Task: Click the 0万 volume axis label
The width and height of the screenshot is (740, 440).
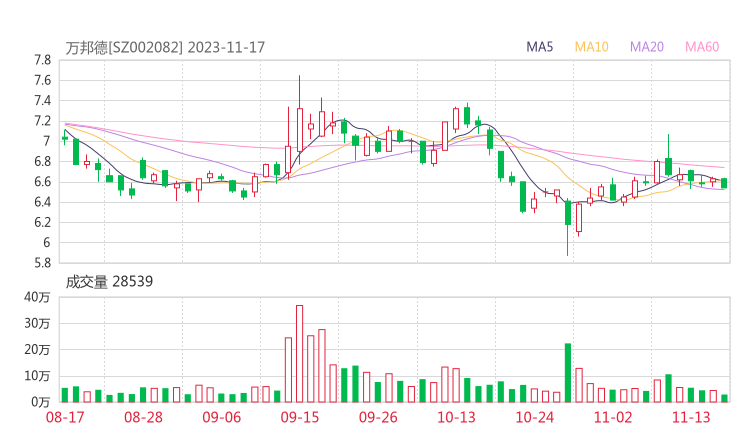Action: (41, 402)
